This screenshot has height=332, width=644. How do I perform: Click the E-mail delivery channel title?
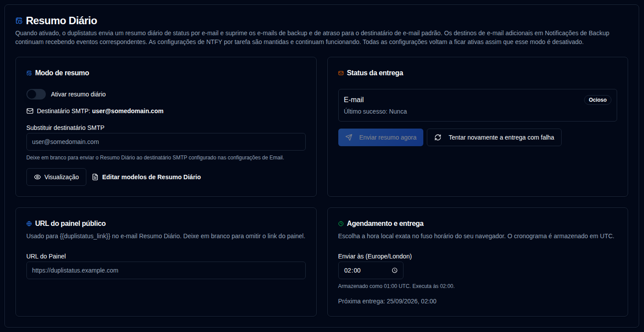354,100
